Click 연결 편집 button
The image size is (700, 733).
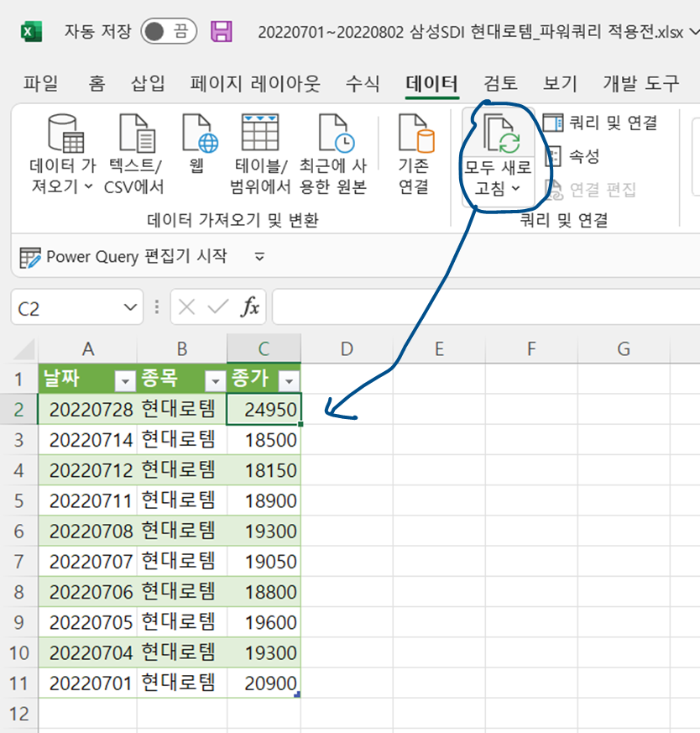[x=592, y=190]
